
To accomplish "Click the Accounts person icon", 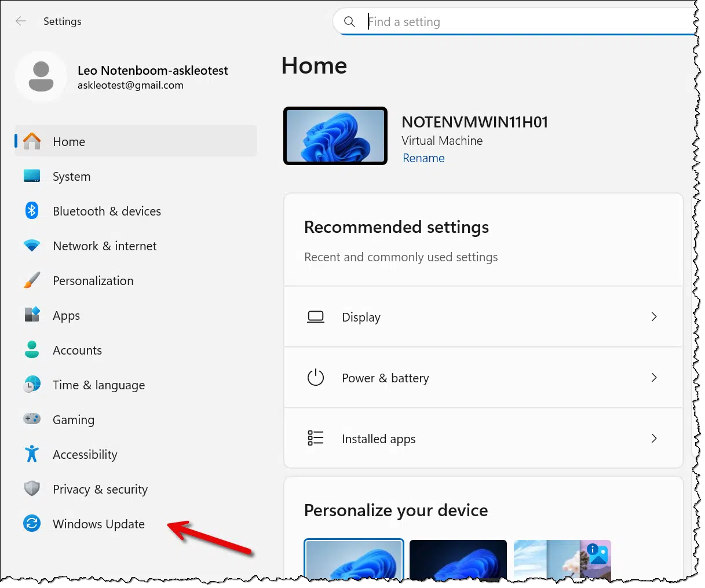I will point(32,349).
